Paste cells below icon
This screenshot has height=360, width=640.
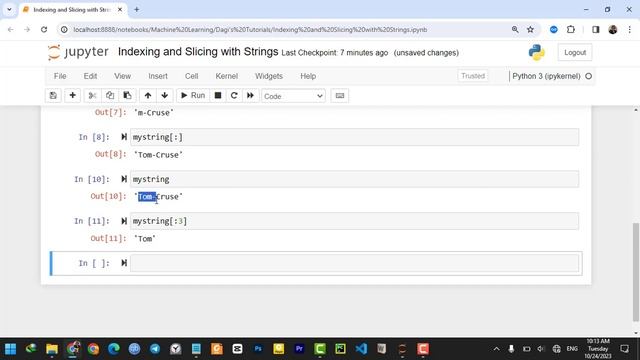[x=127, y=96]
